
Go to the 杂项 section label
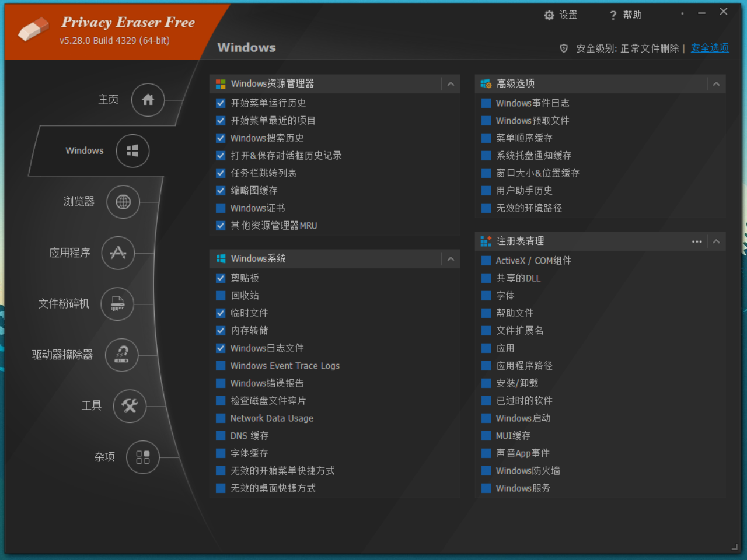(x=104, y=457)
